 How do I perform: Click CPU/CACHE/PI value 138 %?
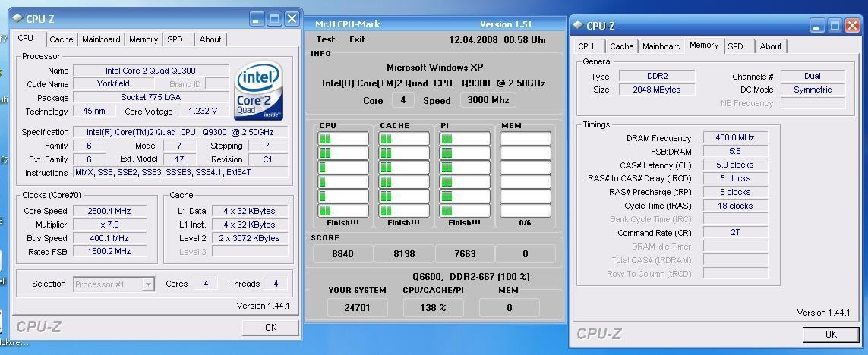click(x=434, y=307)
